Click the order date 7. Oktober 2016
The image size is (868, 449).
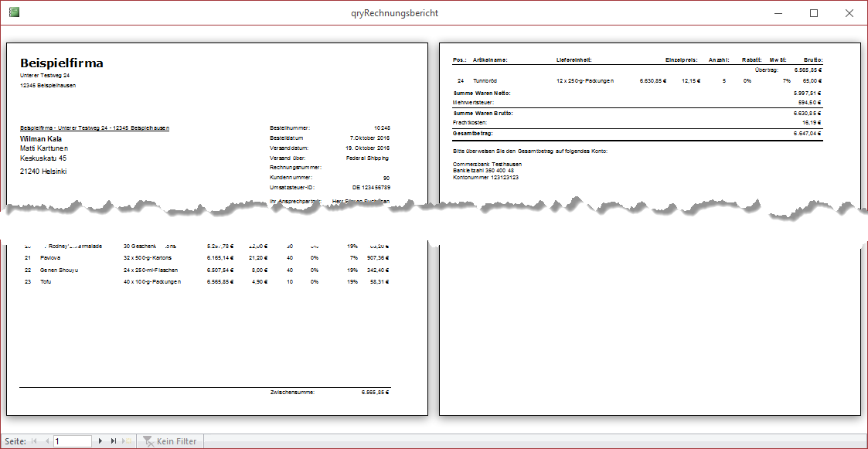(x=369, y=138)
